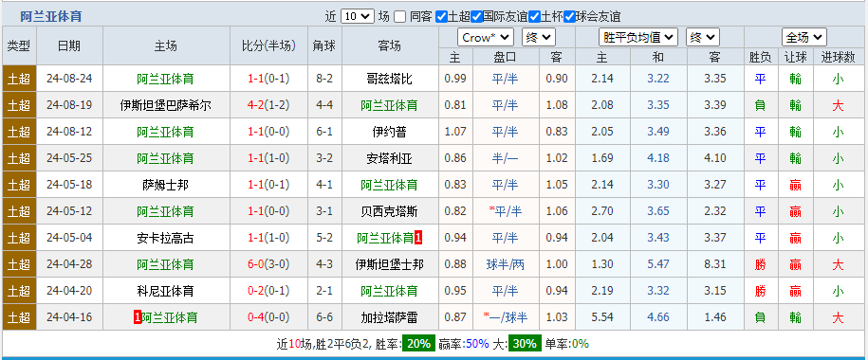This screenshot has width=868, height=360.
Task: Open 安塔利亚 team link
Action: (x=390, y=158)
